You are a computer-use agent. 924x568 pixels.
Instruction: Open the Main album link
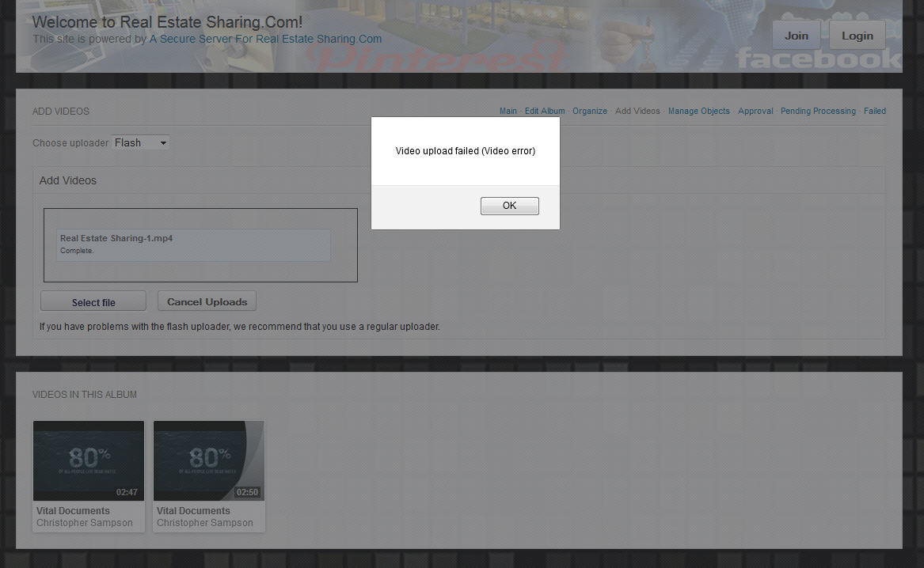[508, 111]
